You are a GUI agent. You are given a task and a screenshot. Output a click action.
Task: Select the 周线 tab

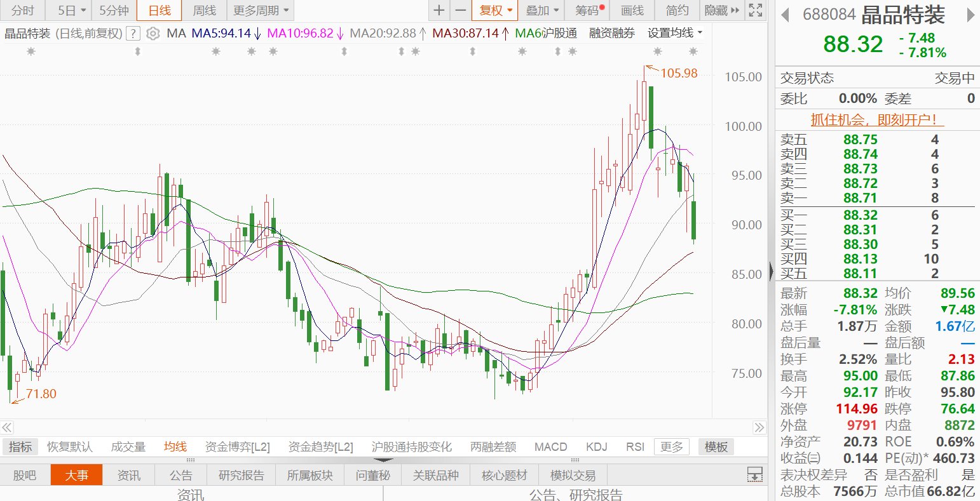pos(204,10)
